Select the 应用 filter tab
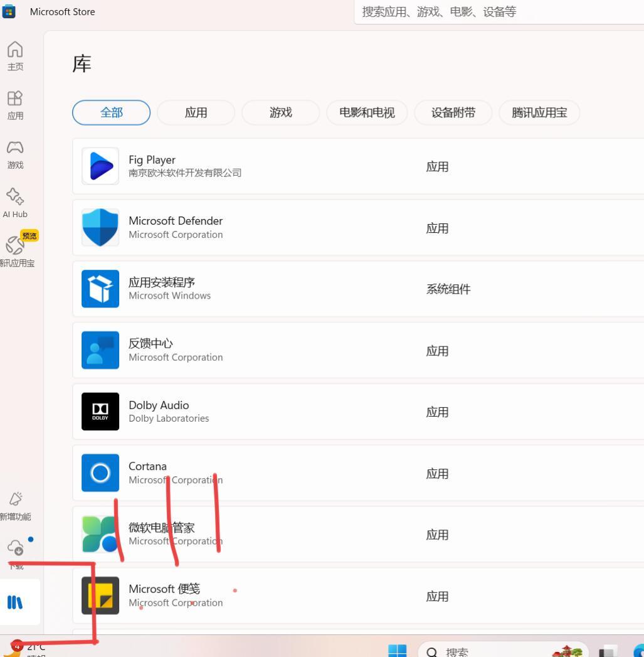Screen dimensions: 644x657 click(196, 112)
